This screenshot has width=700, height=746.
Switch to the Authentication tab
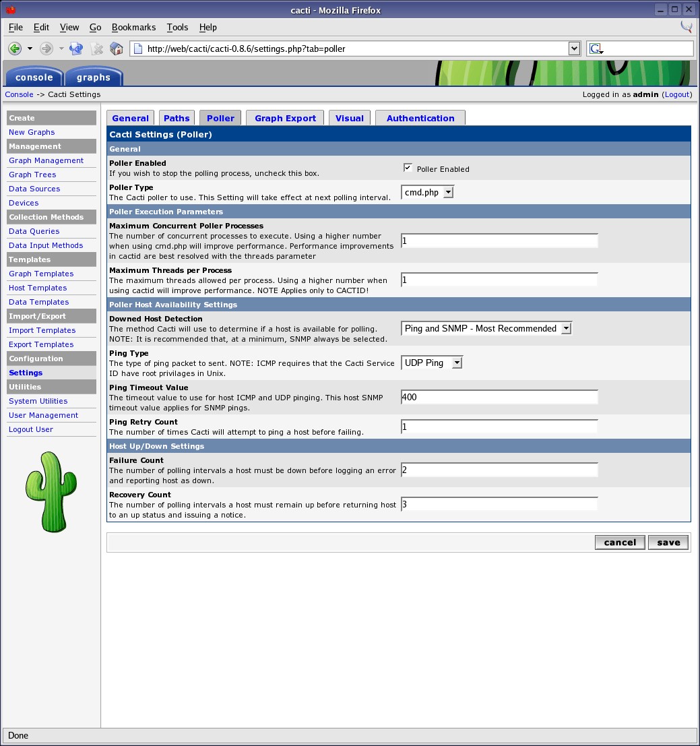(420, 118)
